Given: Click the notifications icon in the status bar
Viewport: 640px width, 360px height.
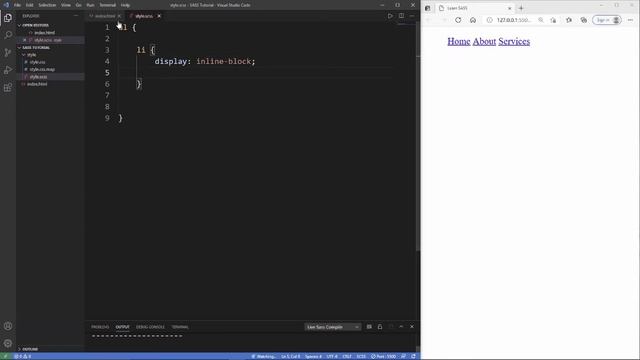Looking at the screenshot, I should coord(413,356).
